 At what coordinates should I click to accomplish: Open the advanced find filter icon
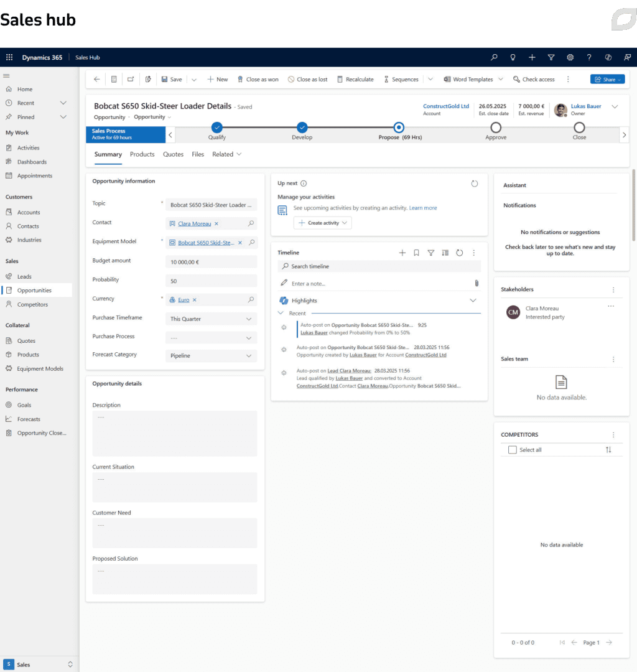[551, 57]
